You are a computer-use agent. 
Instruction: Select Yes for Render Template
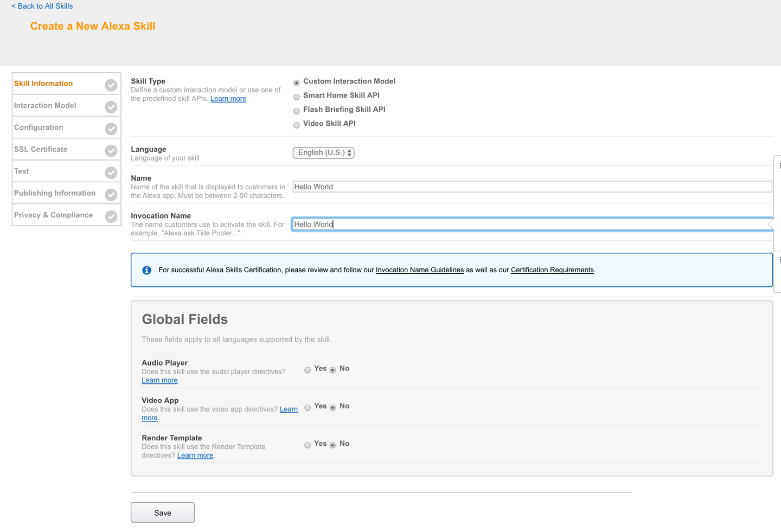tap(308, 445)
